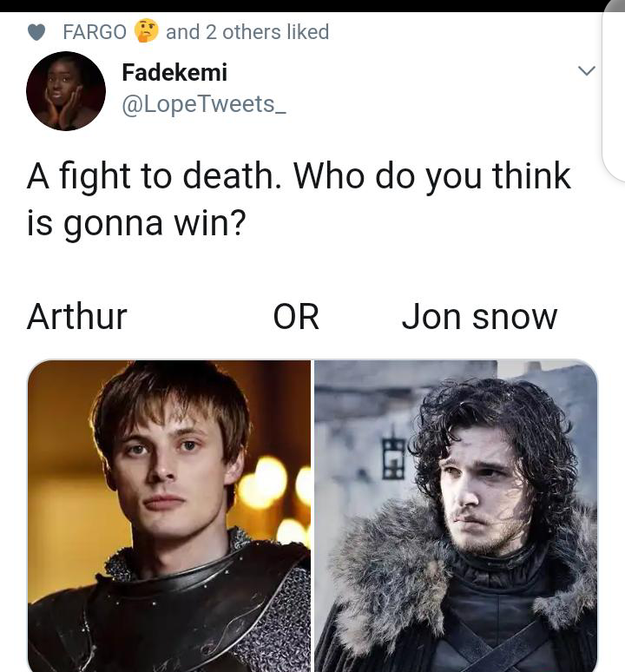Tap the "Jon snow" caption text
Viewport: 625px width, 672px height.
479,317
